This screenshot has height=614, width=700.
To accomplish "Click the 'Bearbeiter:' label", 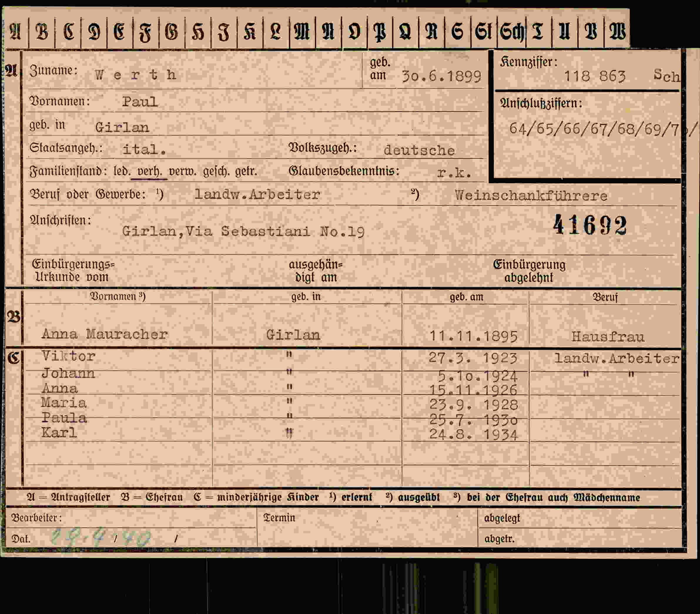I will 37,518.
